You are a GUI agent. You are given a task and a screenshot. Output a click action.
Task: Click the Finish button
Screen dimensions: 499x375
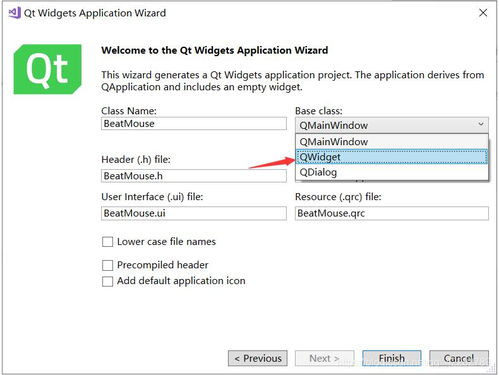pos(392,358)
